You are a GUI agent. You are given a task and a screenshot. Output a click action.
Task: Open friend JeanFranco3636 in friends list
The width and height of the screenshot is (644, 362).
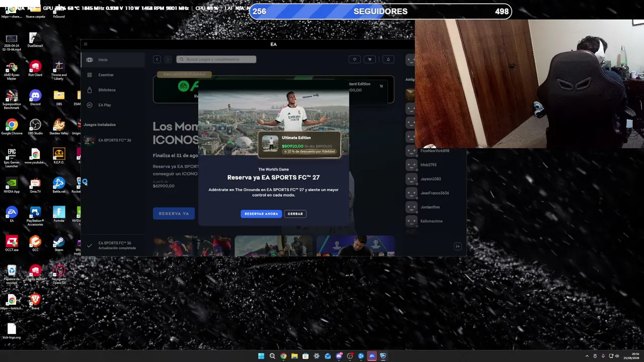coord(435,193)
